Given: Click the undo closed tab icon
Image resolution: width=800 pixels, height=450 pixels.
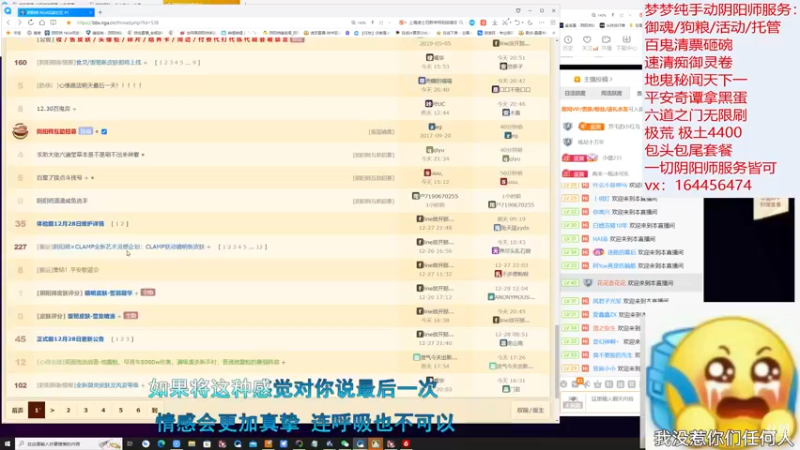Looking at the screenshot, I should (517, 22).
